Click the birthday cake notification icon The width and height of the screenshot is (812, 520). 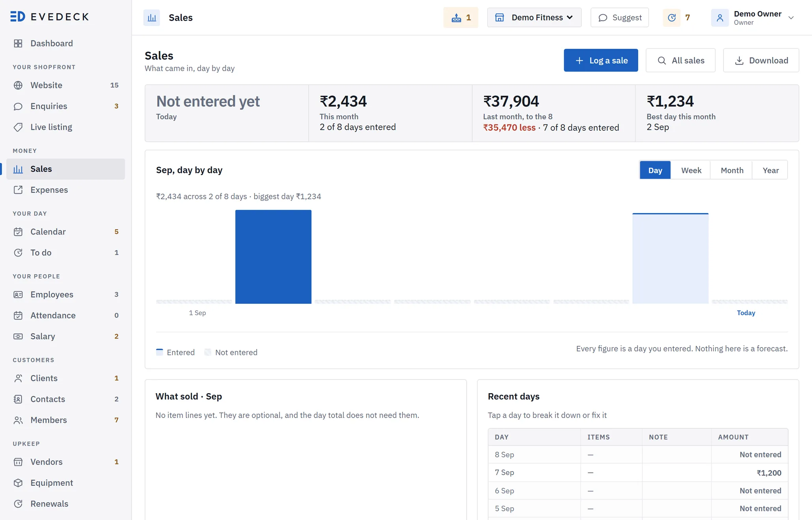pyautogui.click(x=456, y=17)
